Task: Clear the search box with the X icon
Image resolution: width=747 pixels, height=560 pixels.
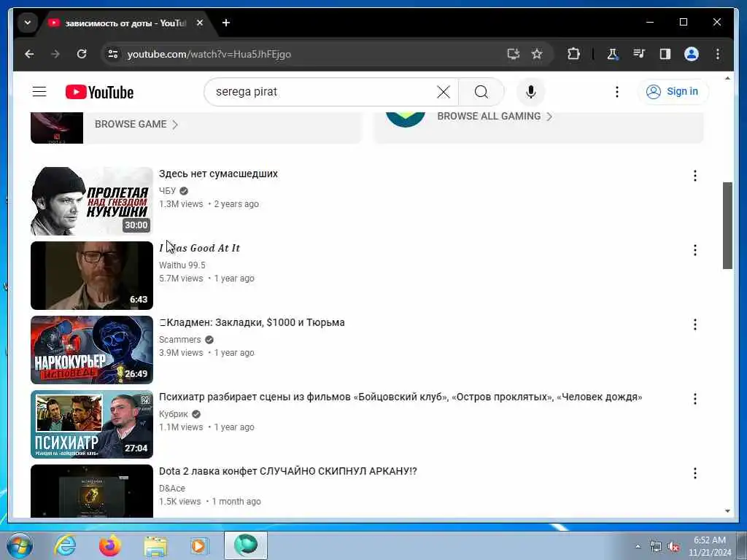Action: click(x=443, y=92)
